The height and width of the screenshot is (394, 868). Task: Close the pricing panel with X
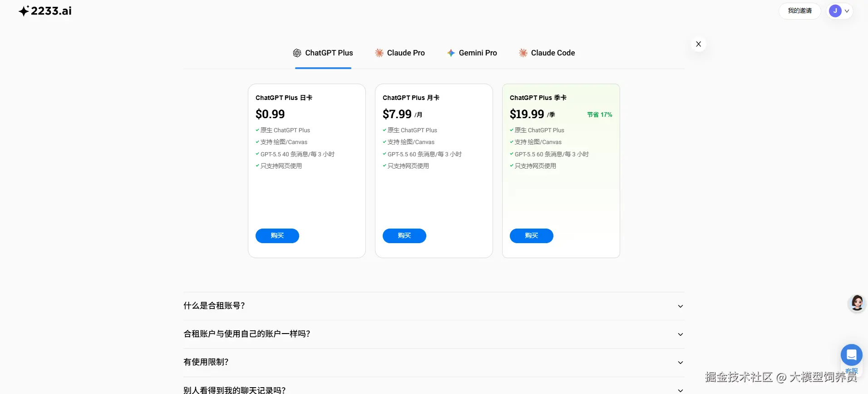coord(699,44)
